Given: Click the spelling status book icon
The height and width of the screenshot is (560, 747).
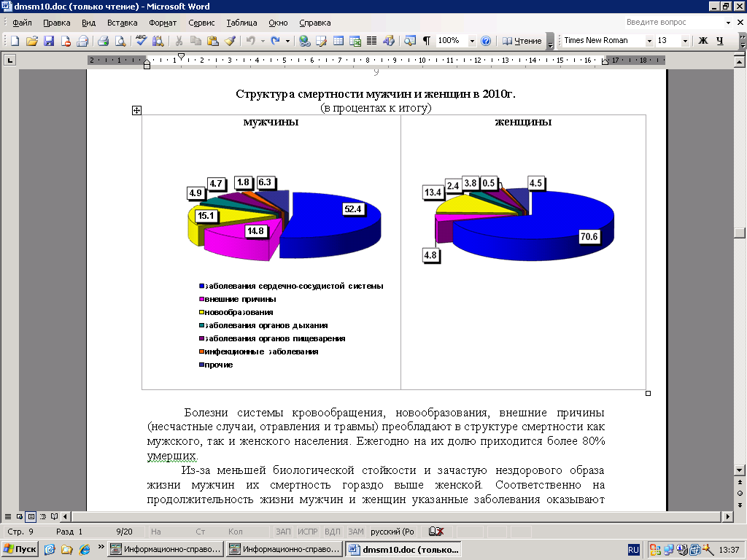Looking at the screenshot, I should 436,532.
